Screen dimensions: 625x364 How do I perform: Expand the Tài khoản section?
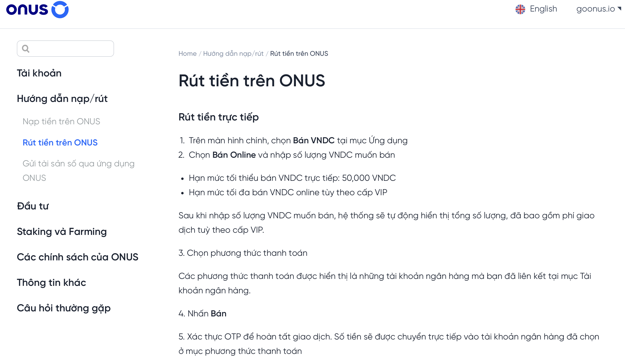pyautogui.click(x=39, y=73)
